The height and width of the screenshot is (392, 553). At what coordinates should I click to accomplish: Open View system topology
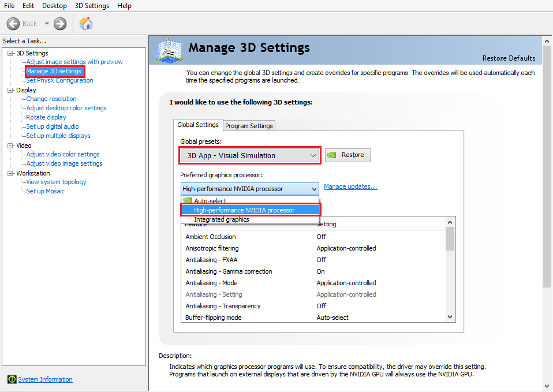tap(56, 182)
